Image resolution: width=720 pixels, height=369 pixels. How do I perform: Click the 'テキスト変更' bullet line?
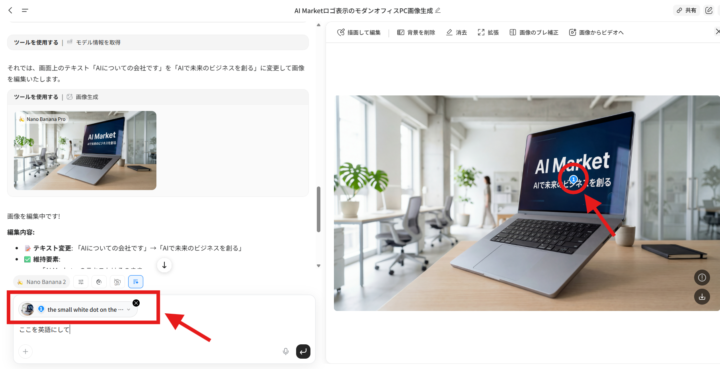coord(133,248)
